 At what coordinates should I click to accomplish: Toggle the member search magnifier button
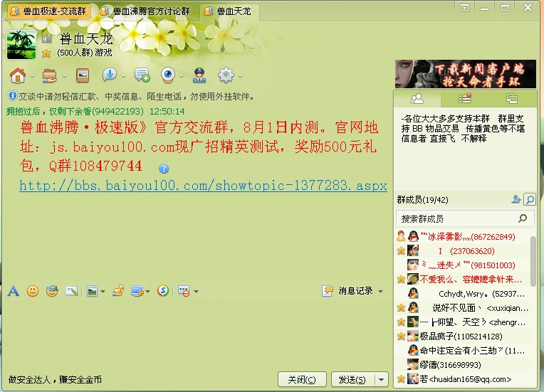click(529, 199)
